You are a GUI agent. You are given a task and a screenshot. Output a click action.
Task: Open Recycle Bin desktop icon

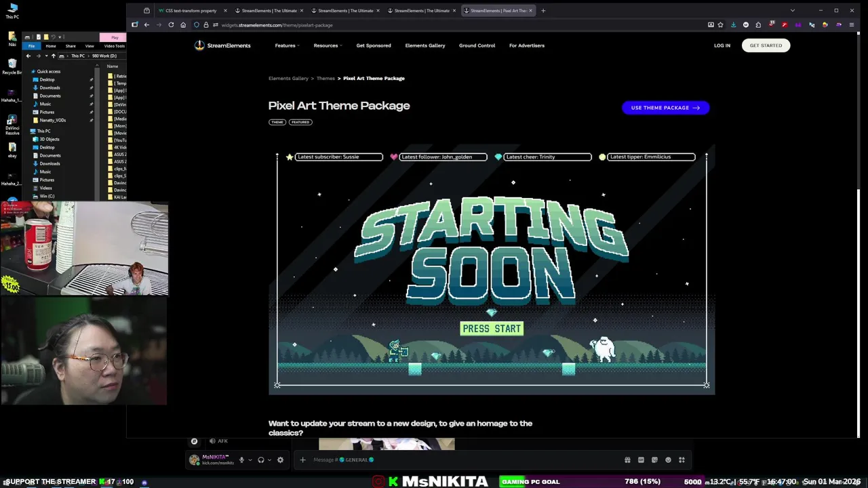pyautogui.click(x=12, y=66)
